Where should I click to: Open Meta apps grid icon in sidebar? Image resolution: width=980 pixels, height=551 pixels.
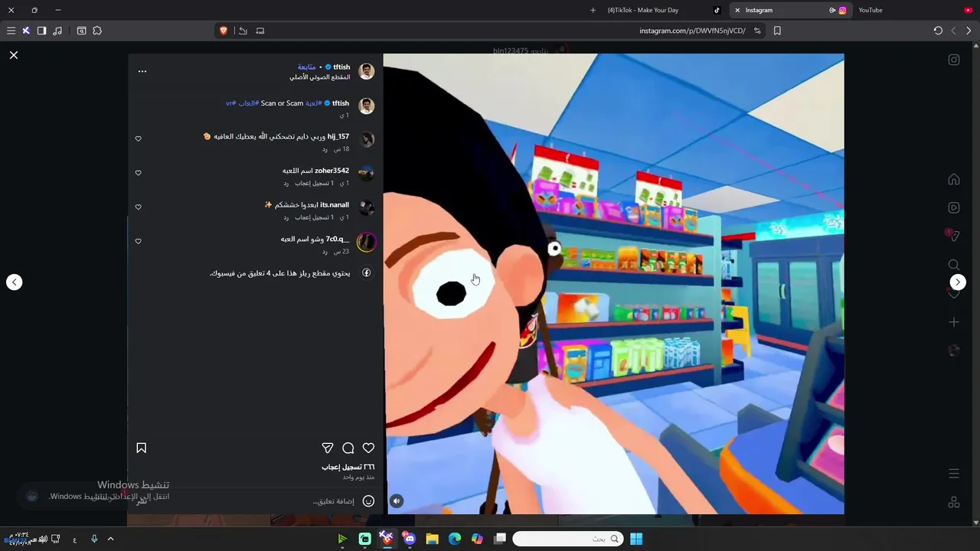pos(954,502)
